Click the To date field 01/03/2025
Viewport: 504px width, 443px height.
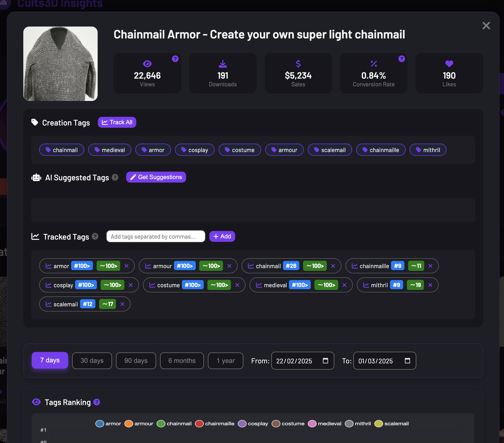385,361
